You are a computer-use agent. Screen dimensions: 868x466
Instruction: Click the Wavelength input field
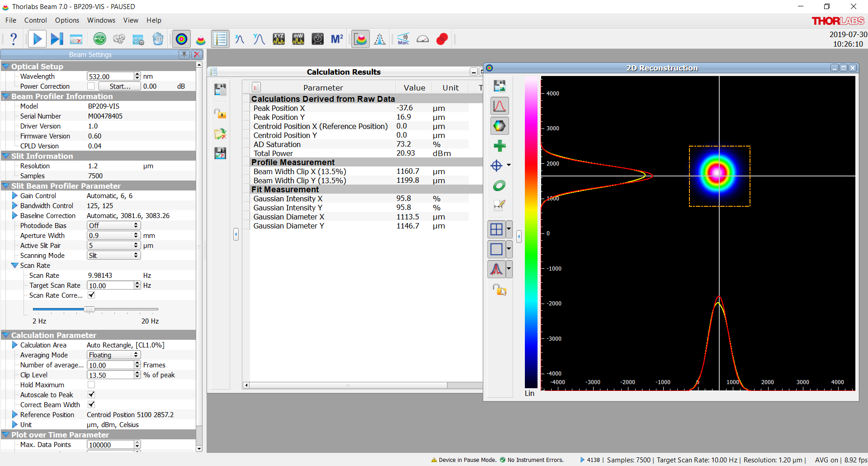tap(111, 76)
